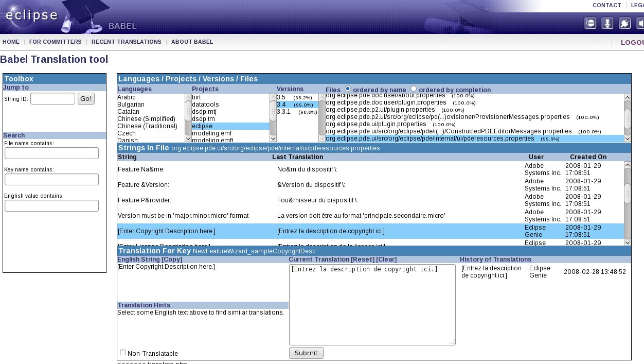Open the Eclipse Live lamp icon
Screen dimensions: 644x364
click(x=591, y=23)
